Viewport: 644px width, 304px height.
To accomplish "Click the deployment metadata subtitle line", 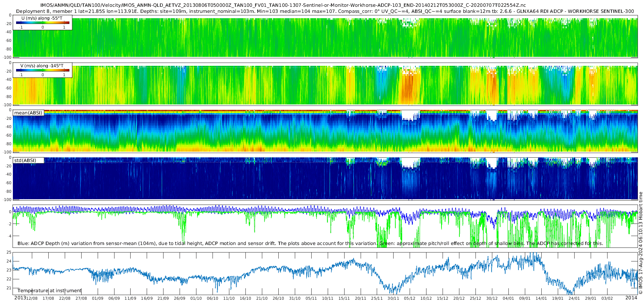I will [x=325, y=11].
